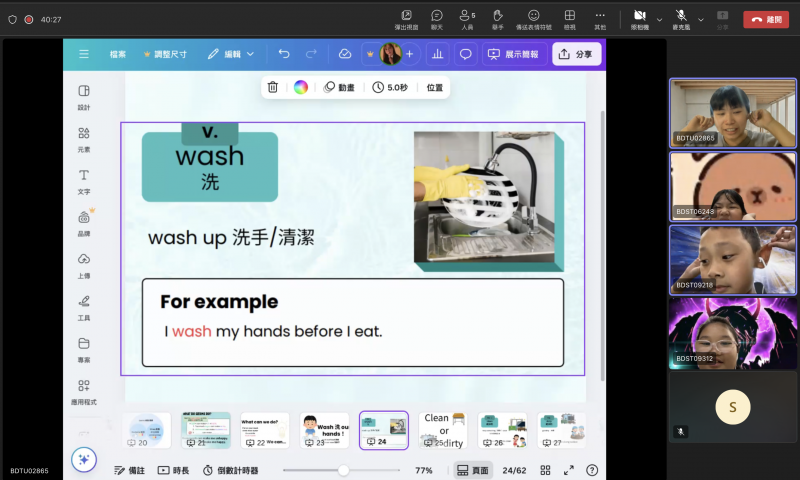Open the Animate panel
The image size is (800, 480).
[340, 87]
